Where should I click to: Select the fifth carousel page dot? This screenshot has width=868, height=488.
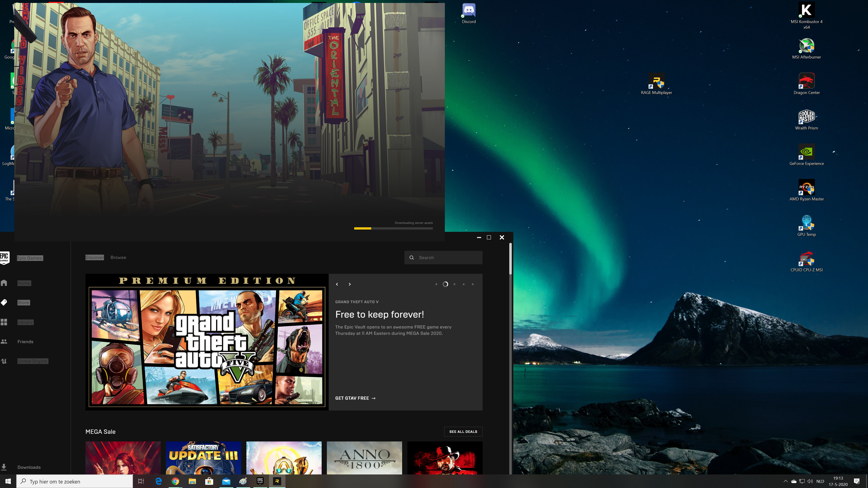(473, 284)
